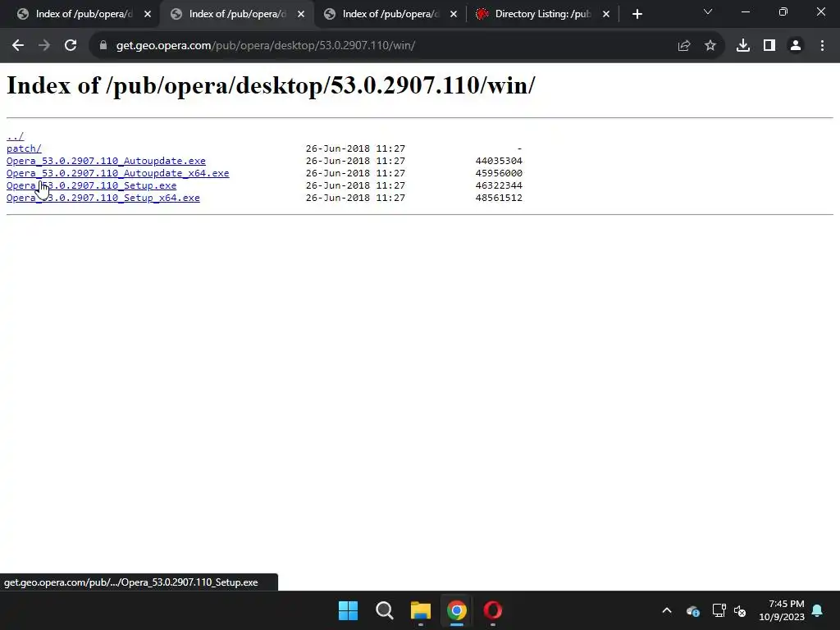Click Chrome icon in taskbar
Image resolution: width=840 pixels, height=630 pixels.
pyautogui.click(x=456, y=610)
